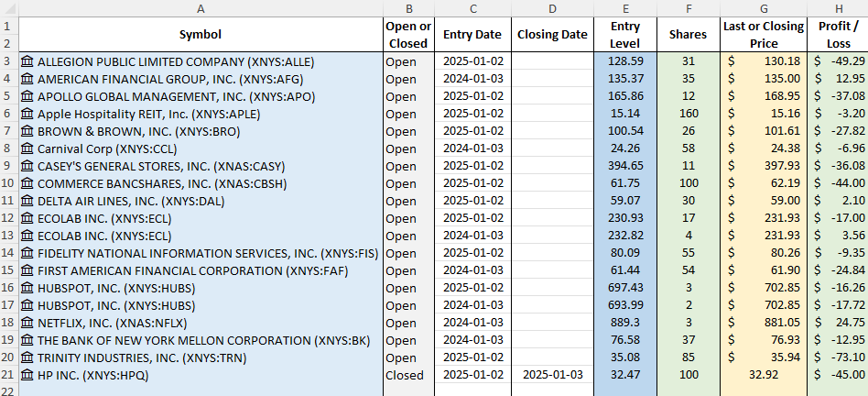Screen dimensions: 868x396
Task: Select entry level 394.65 for Casey's
Action: [625, 166]
